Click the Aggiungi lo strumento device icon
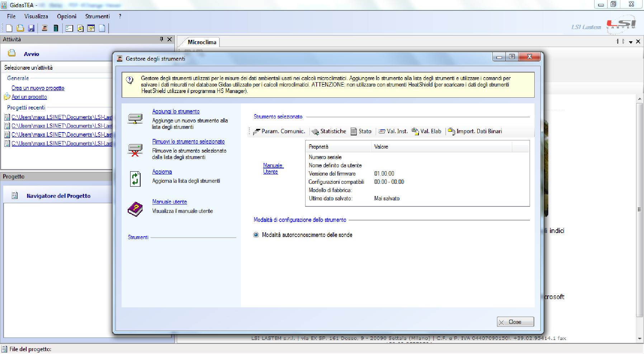This screenshot has height=354, width=644. click(x=135, y=118)
